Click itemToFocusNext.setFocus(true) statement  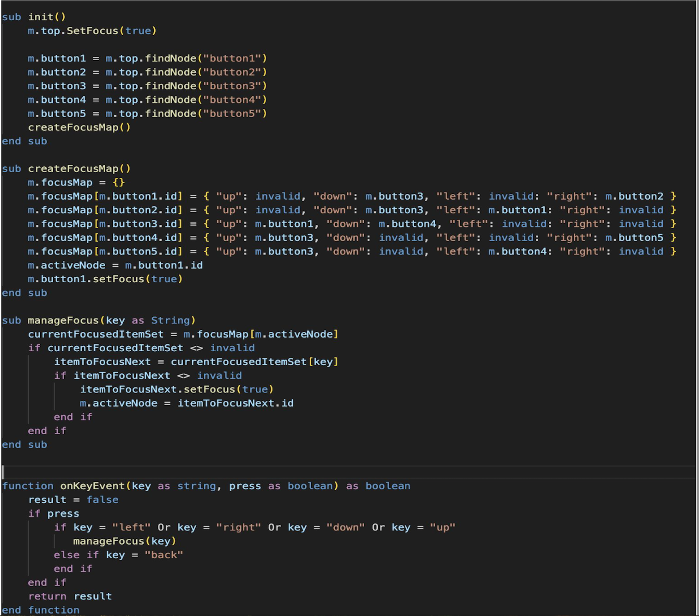(x=176, y=389)
